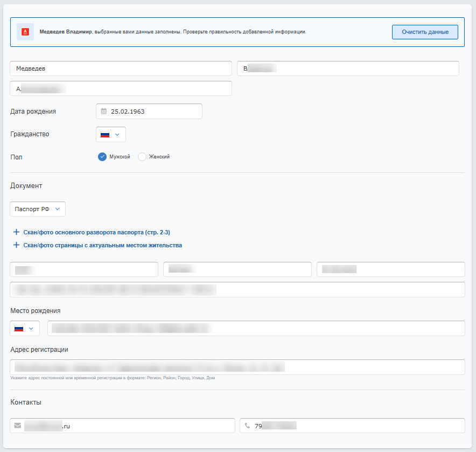This screenshot has height=452, width=476.
Task: Click the phone number field starting with 79
Action: pyautogui.click(x=353, y=426)
